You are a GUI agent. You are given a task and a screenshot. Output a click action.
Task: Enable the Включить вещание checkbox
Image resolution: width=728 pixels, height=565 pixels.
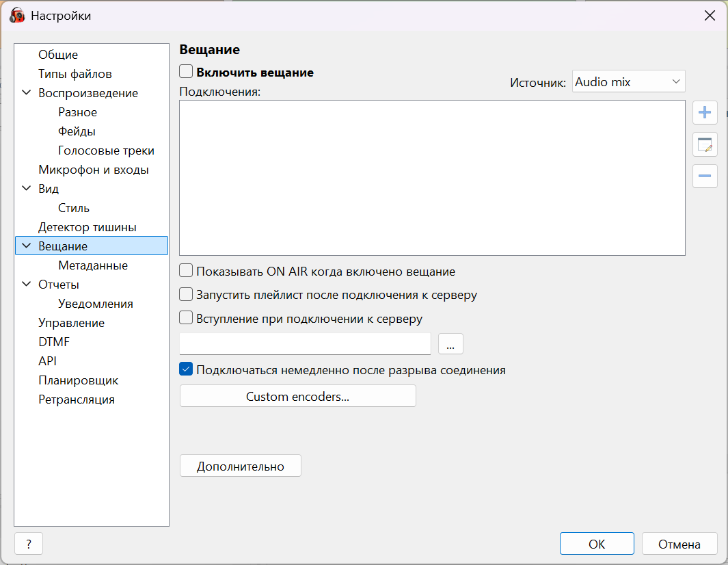pos(186,72)
